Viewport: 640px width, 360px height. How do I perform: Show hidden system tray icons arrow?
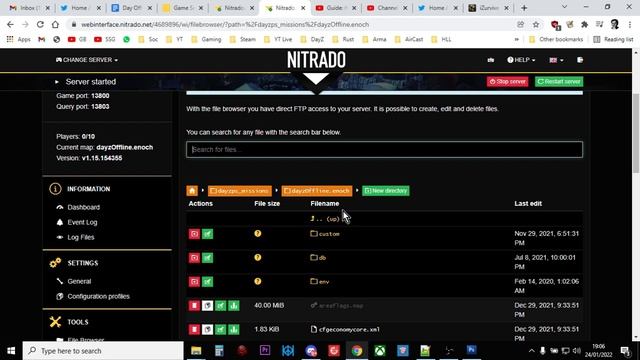tap(531, 351)
